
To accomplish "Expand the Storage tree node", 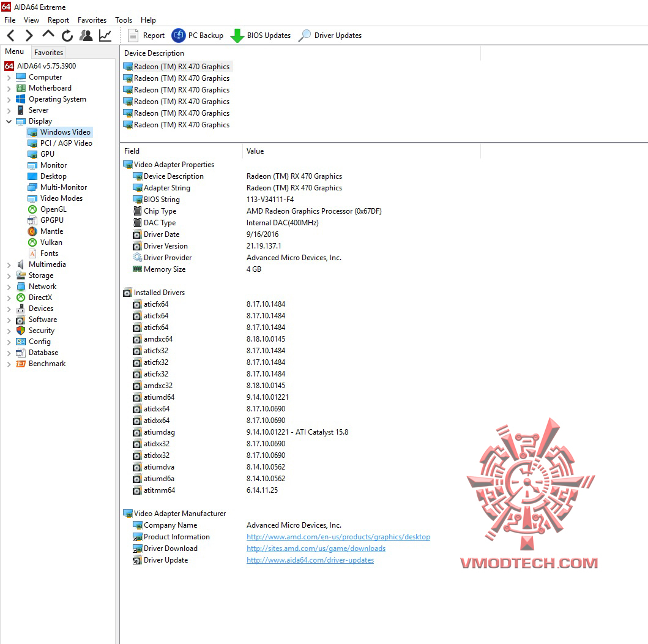I will [x=9, y=275].
